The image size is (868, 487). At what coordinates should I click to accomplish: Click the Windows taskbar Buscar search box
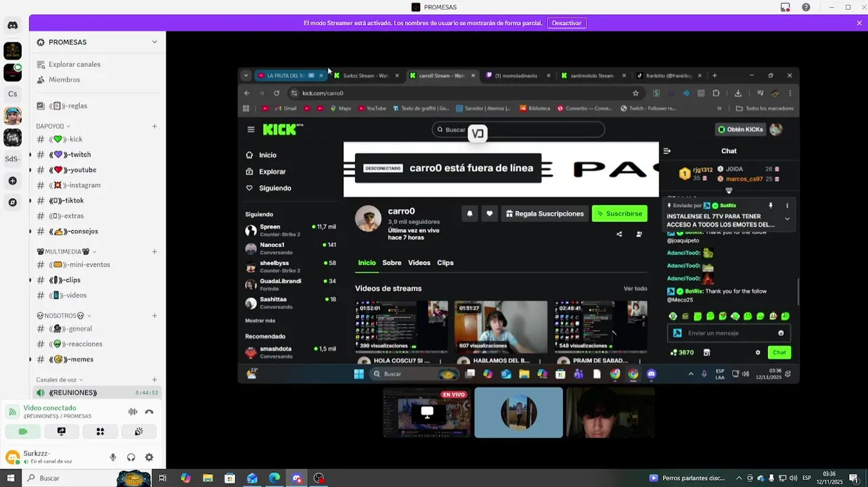pos(88,478)
